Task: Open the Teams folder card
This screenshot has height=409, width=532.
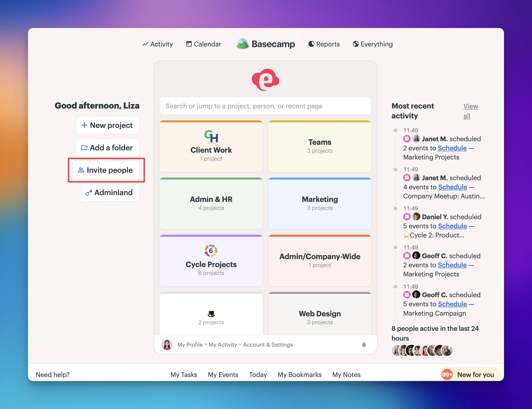Action: pyautogui.click(x=320, y=146)
